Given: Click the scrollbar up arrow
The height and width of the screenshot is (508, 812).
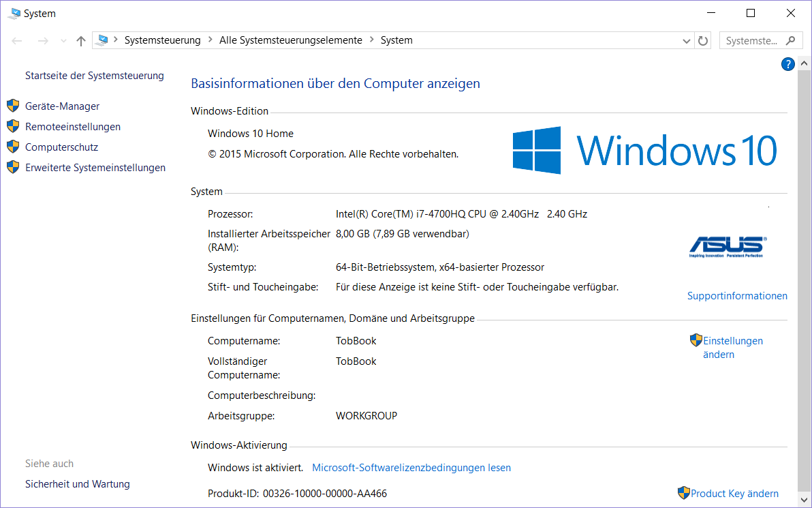Looking at the screenshot, I should pos(804,64).
